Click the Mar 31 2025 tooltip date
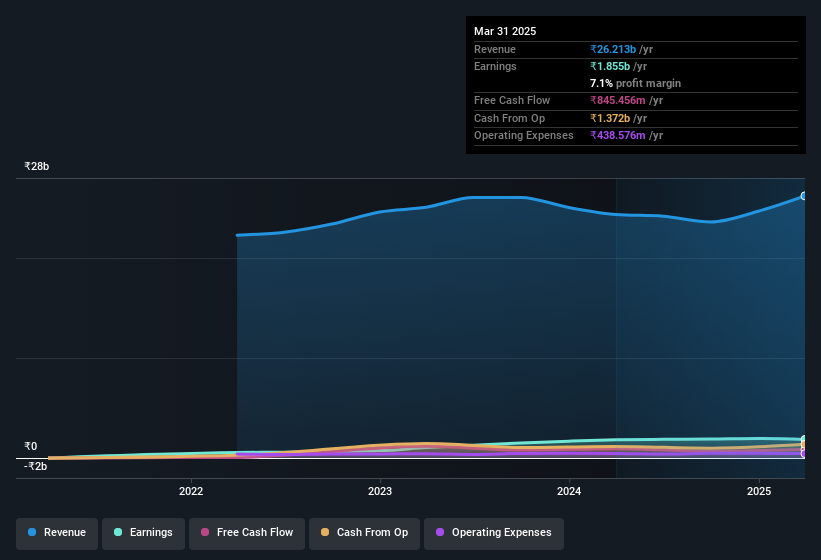 point(505,31)
